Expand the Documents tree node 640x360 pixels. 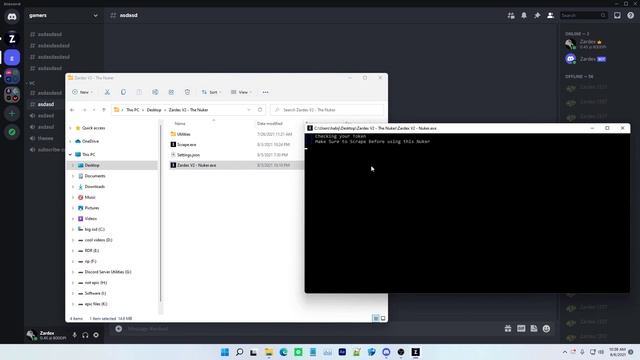pos(73,176)
